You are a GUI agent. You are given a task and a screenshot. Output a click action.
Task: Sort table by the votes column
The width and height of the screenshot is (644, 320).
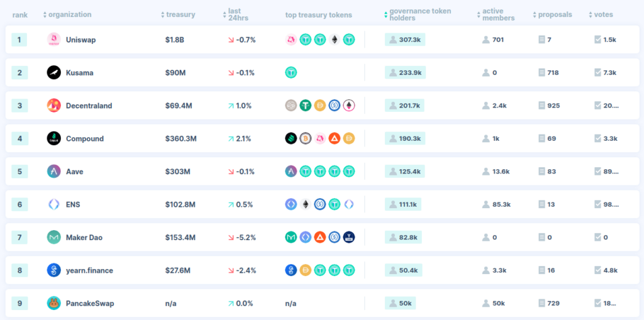click(x=601, y=15)
